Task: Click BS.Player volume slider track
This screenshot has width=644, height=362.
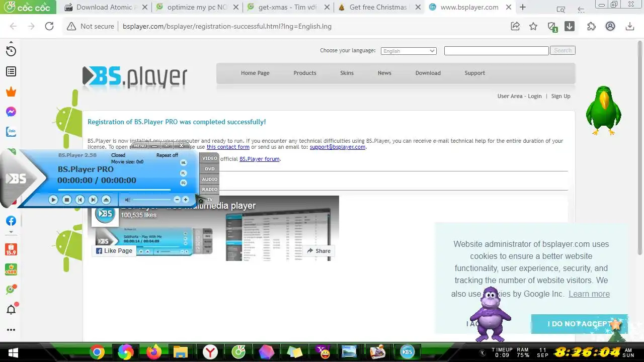Action: [152, 200]
